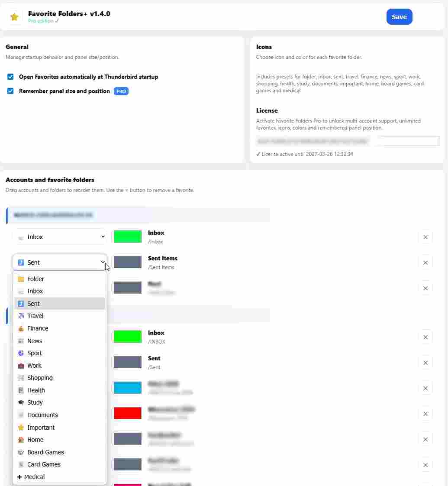Collapse the Sent icon preset dropdown

[59, 262]
